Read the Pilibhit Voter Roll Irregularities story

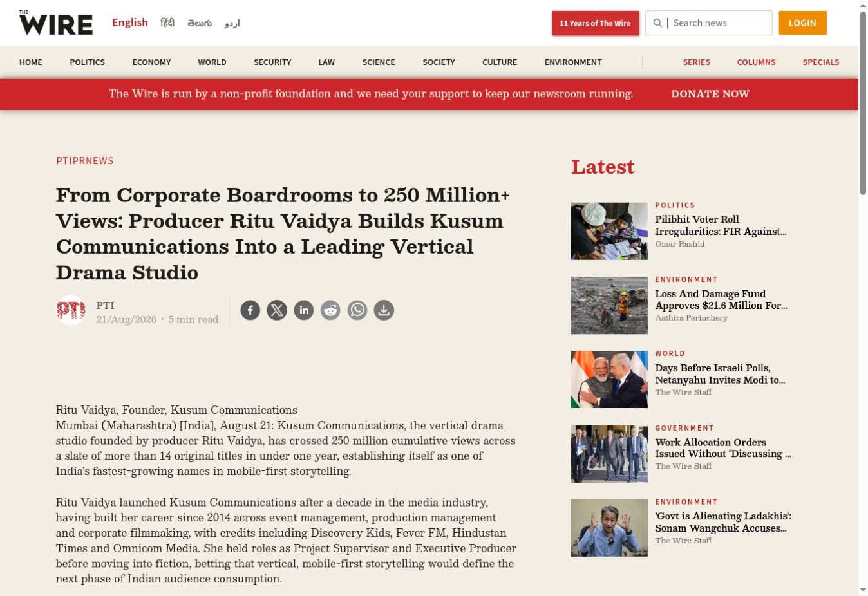point(721,225)
